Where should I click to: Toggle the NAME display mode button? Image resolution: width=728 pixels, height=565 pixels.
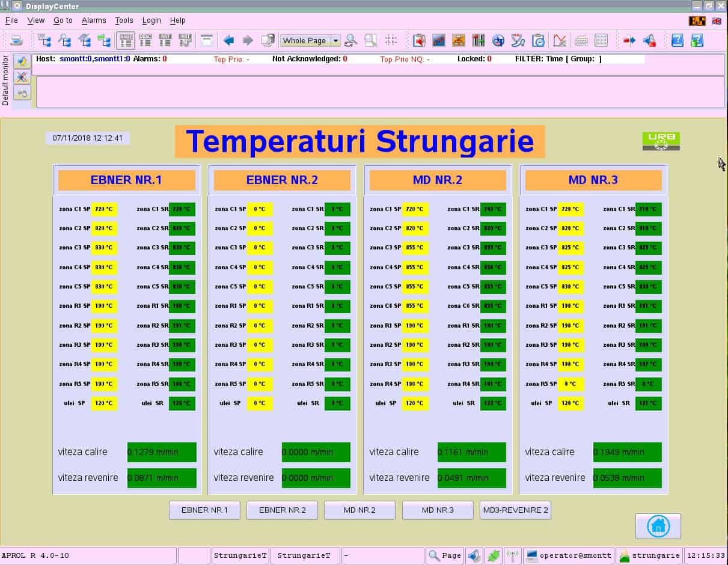[126, 41]
